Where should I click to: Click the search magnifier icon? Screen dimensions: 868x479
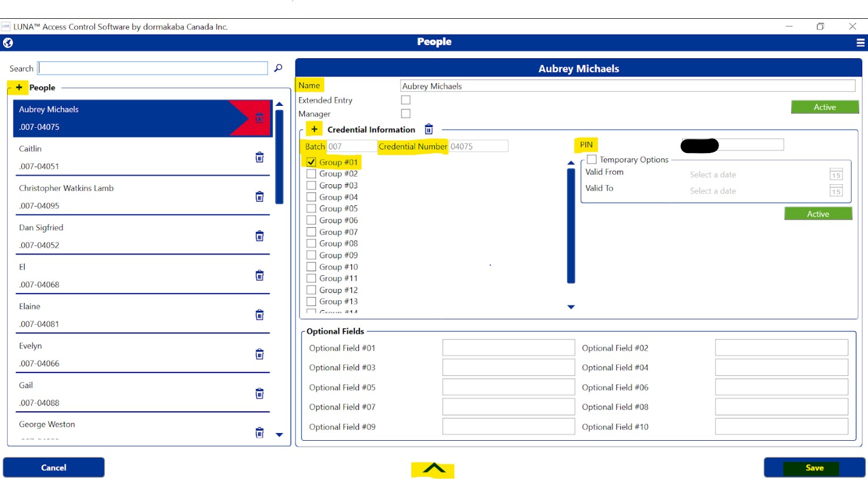point(278,68)
